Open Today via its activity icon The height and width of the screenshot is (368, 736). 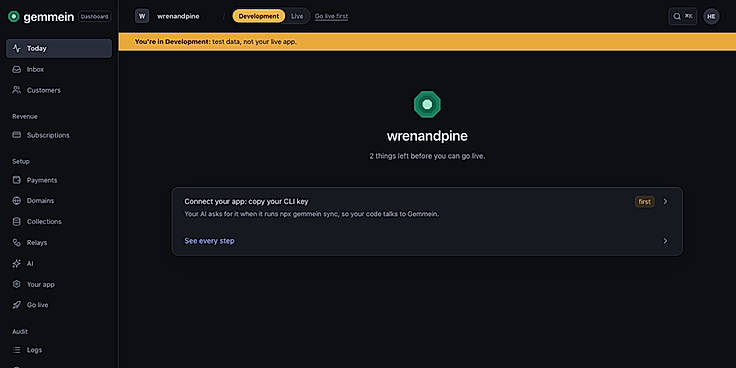[x=17, y=48]
